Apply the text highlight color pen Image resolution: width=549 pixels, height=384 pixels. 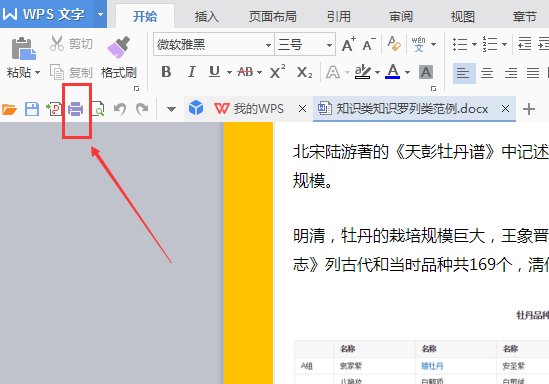pos(363,72)
